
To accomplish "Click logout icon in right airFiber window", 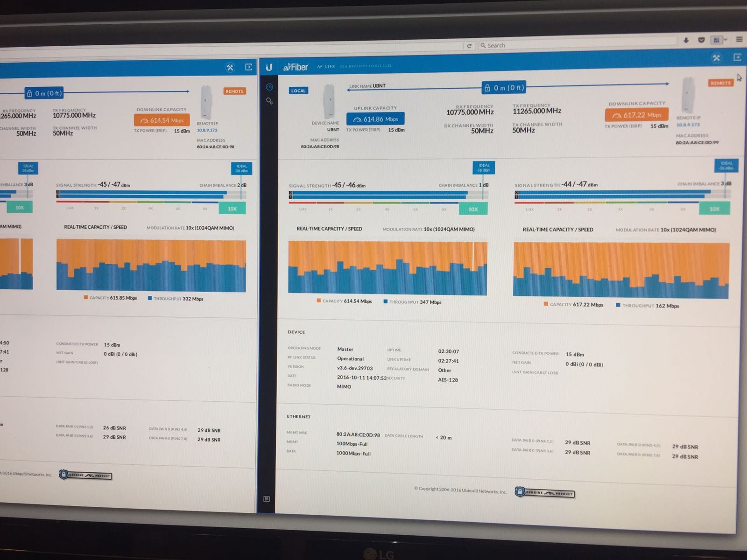I will click(737, 57).
